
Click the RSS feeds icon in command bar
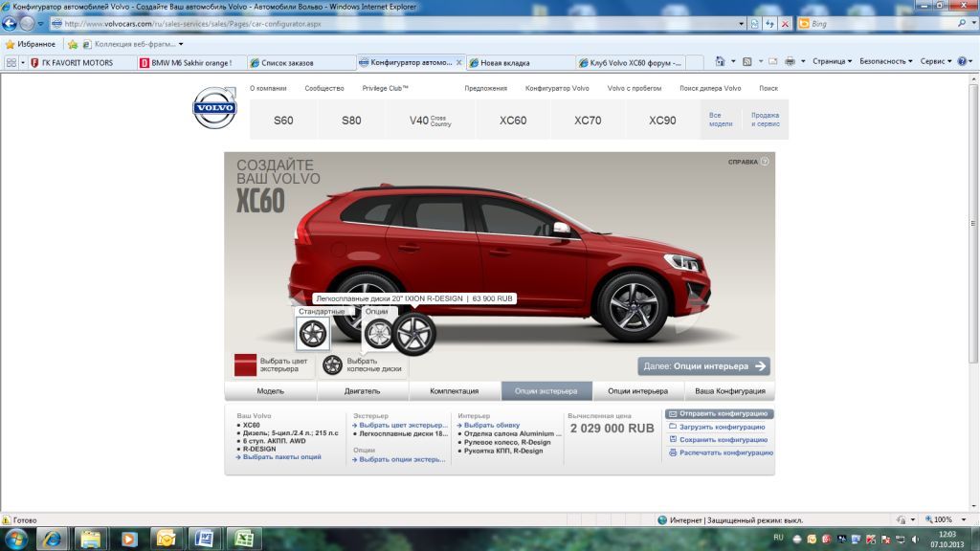746,61
